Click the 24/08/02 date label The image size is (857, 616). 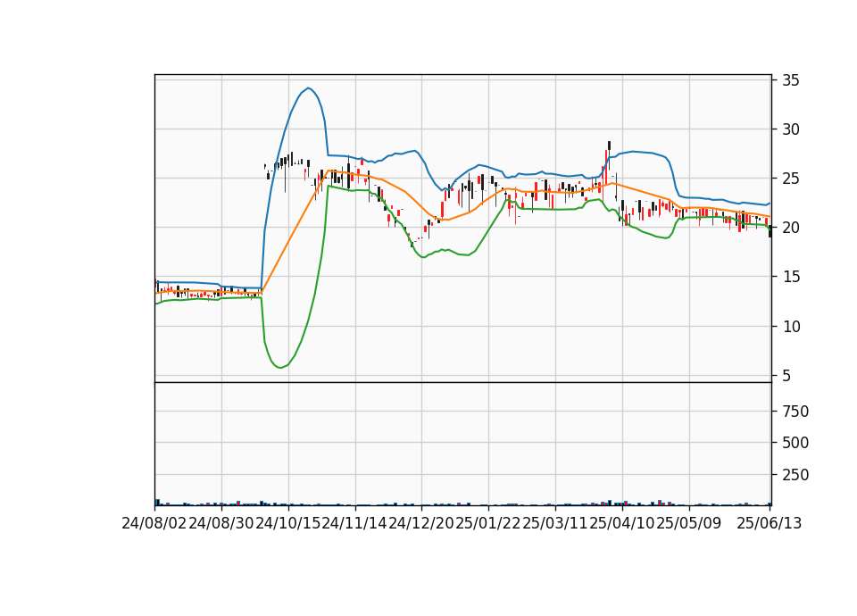(154, 523)
